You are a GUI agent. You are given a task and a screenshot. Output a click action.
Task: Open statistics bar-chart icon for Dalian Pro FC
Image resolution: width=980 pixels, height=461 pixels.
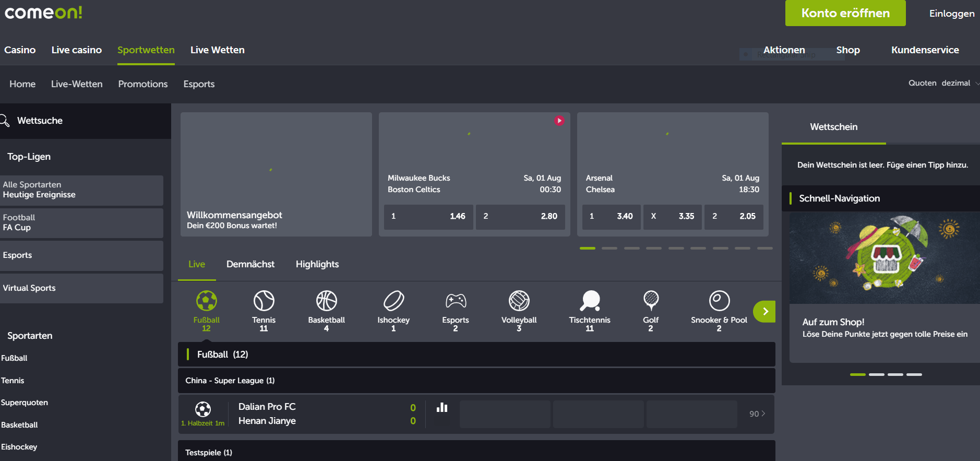[442, 407]
